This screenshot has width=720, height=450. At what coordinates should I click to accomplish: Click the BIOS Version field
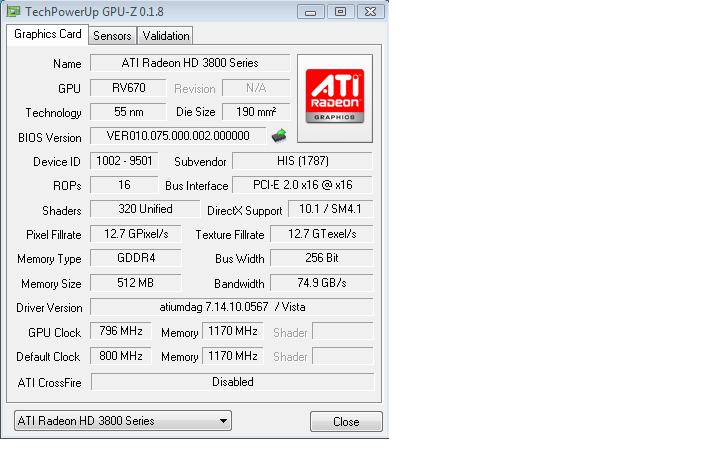coord(178,136)
